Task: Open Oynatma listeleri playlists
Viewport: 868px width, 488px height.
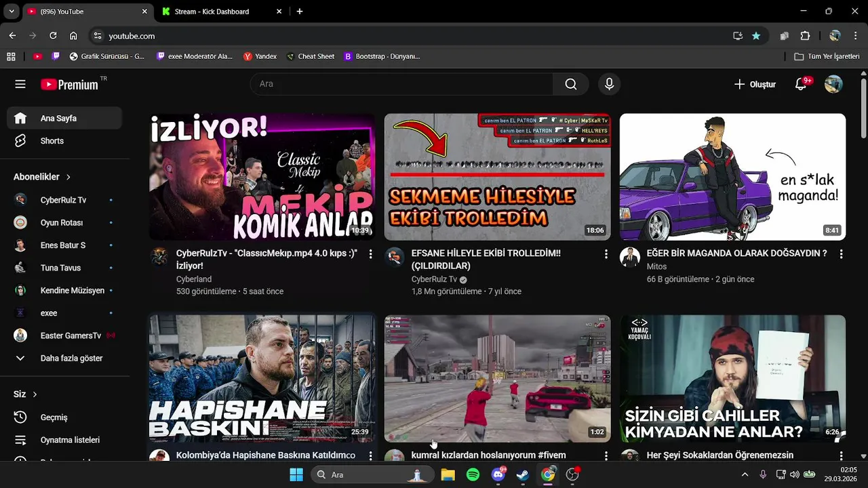Action: (x=64, y=440)
